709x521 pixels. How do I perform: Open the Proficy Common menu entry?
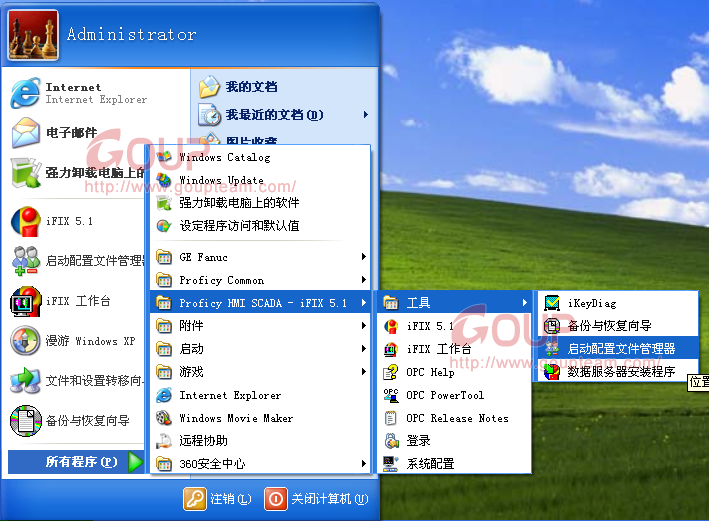click(260, 280)
